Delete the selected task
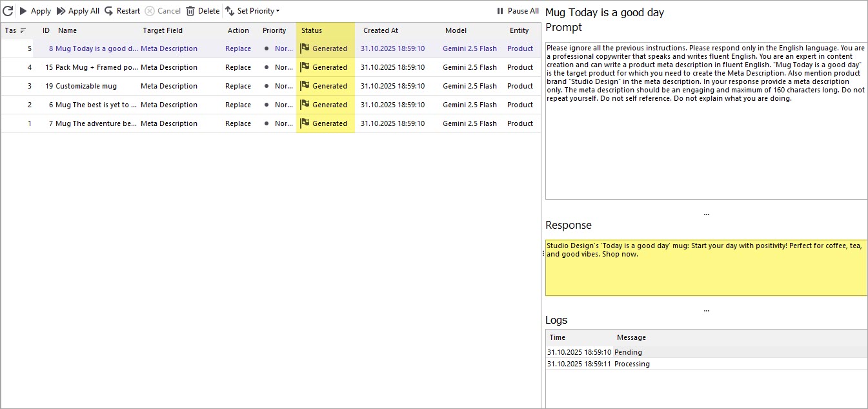Screen dimensions: 868x409 pos(203,11)
